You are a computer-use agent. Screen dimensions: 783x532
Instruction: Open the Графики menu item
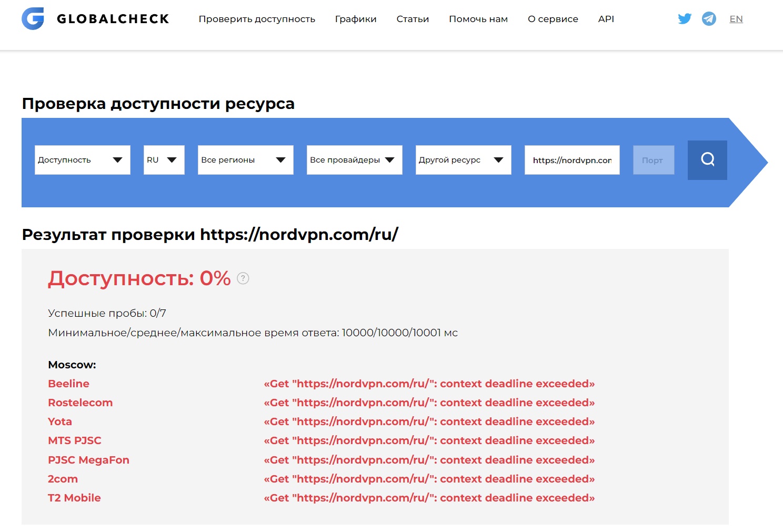tap(356, 19)
